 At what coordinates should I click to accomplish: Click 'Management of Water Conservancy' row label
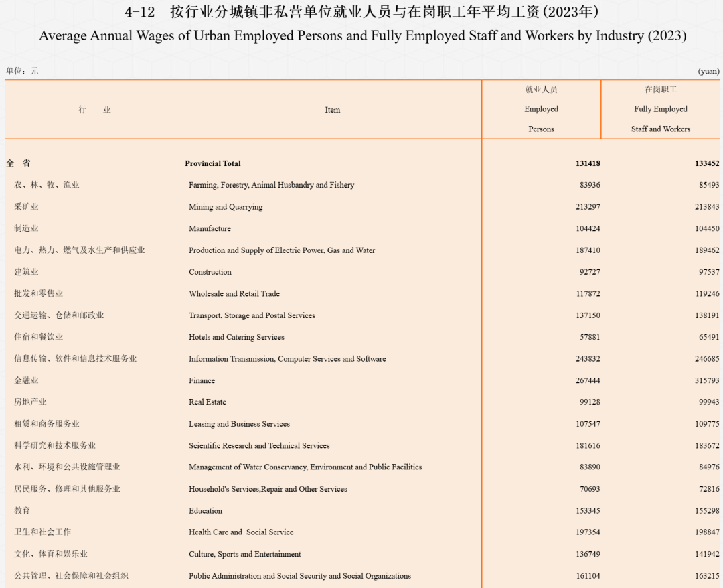point(305,467)
